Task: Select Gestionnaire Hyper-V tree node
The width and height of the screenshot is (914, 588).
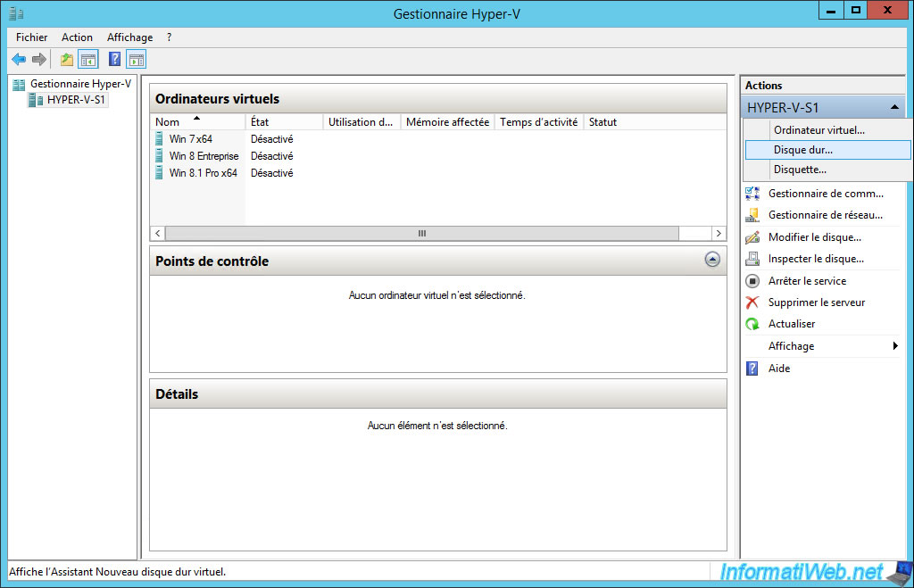Action: [80, 84]
